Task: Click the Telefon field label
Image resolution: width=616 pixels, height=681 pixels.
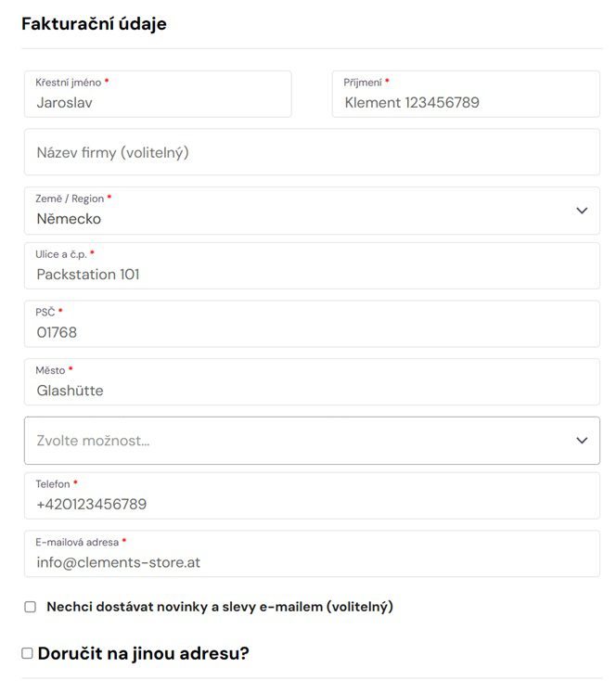Action: pos(53,484)
